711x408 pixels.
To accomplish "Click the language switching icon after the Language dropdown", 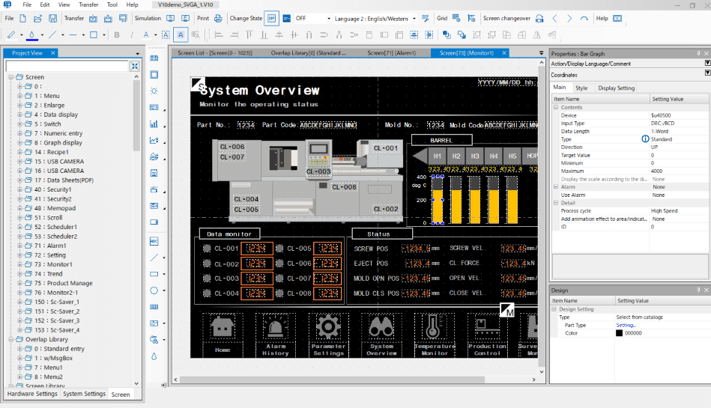I will pyautogui.click(x=425, y=19).
